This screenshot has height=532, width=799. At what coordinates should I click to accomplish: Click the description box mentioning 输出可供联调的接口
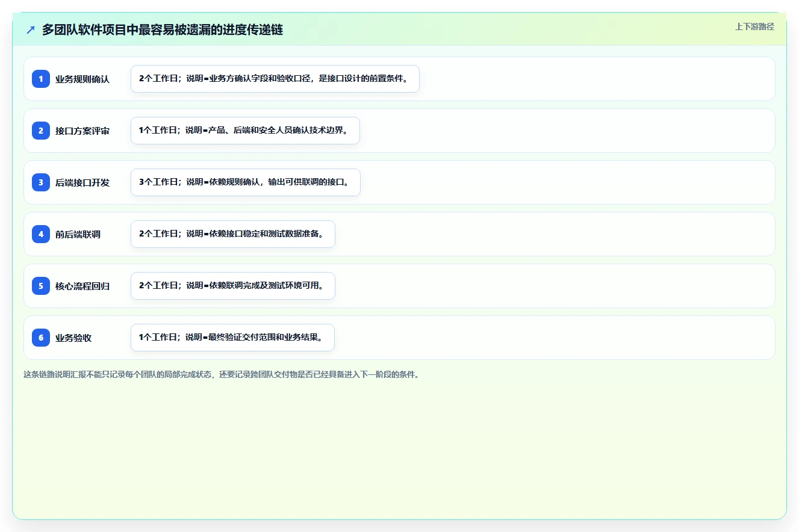[246, 182]
